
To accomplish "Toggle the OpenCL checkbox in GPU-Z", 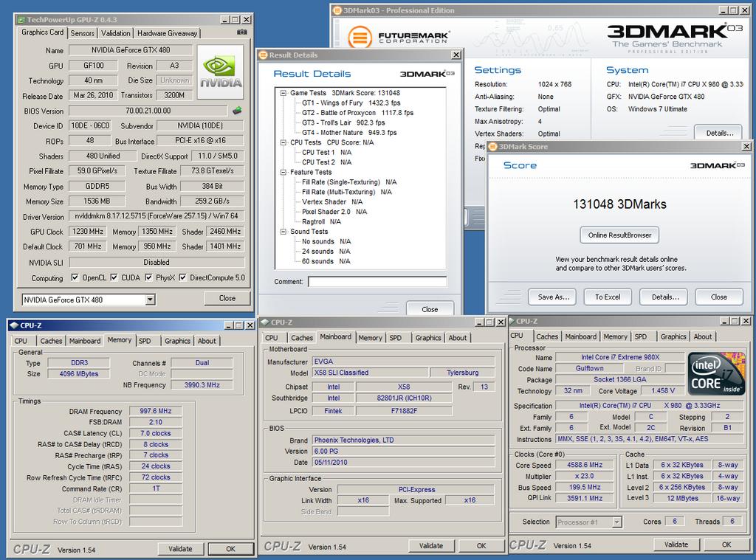I will (75, 277).
